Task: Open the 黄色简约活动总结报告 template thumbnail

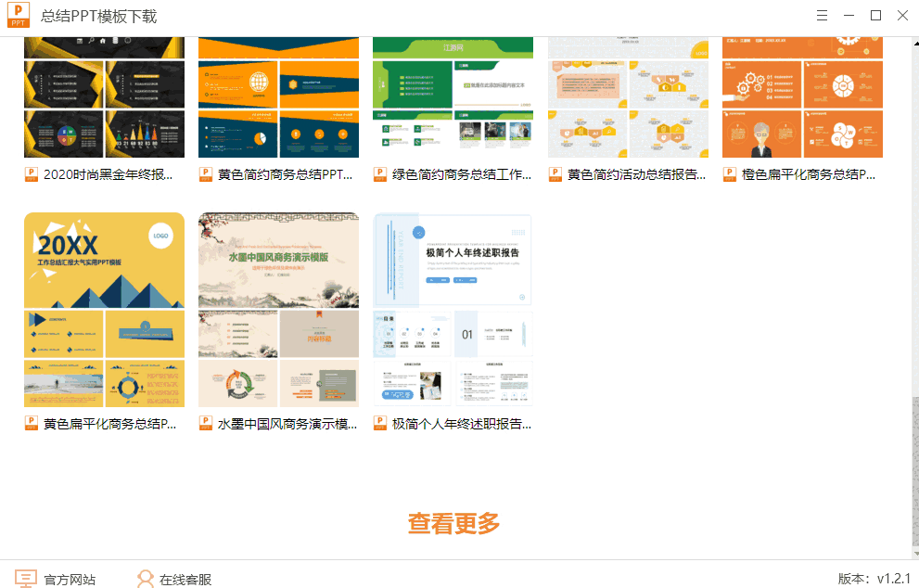Action: (627, 96)
